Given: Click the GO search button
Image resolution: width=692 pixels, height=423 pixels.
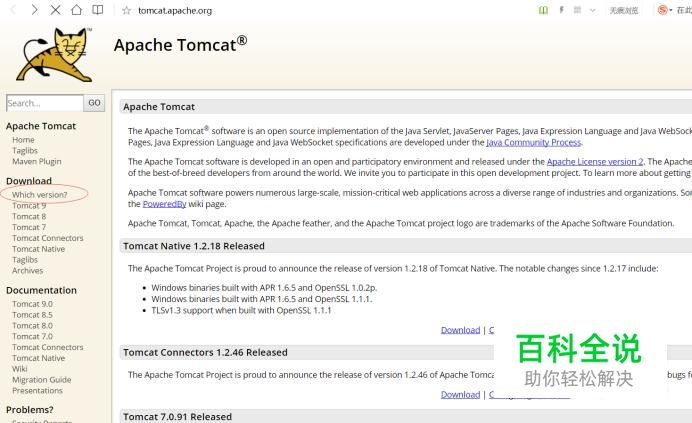Looking at the screenshot, I should [x=94, y=103].
